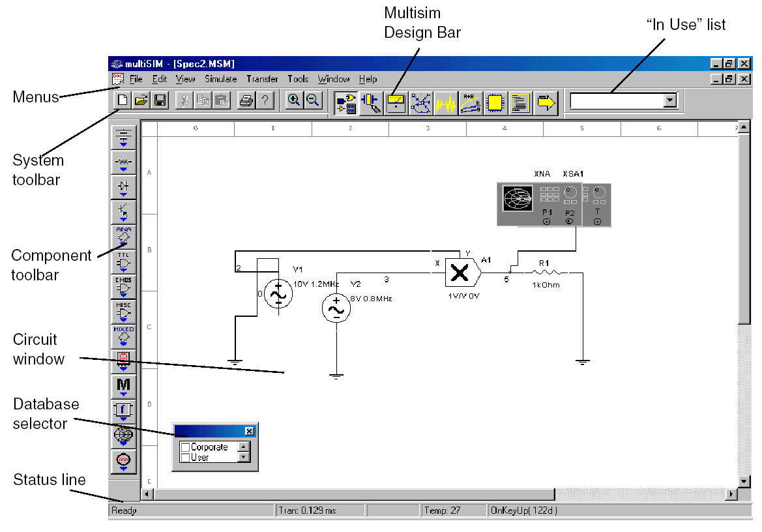Paste from clipboard with the paste icon
Screen dimensions: 762x532
[222, 100]
